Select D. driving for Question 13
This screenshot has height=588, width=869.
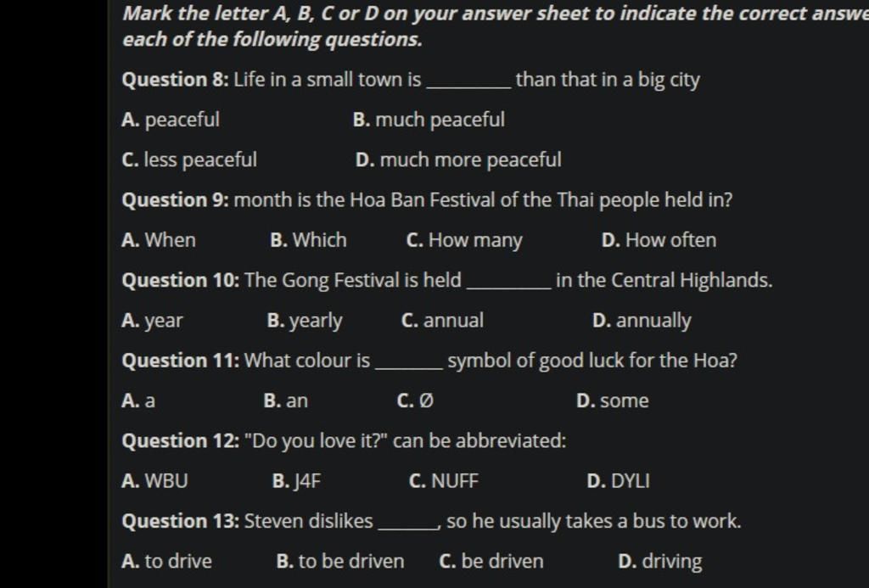point(660,562)
